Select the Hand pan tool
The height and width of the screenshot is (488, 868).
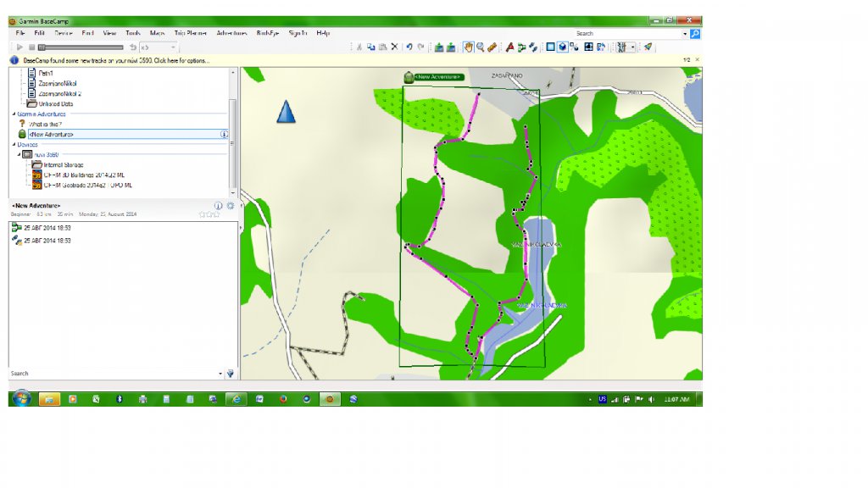(x=467, y=47)
